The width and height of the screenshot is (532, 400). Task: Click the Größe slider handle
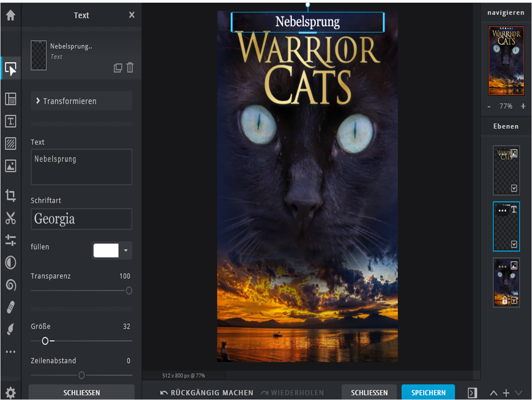[45, 341]
